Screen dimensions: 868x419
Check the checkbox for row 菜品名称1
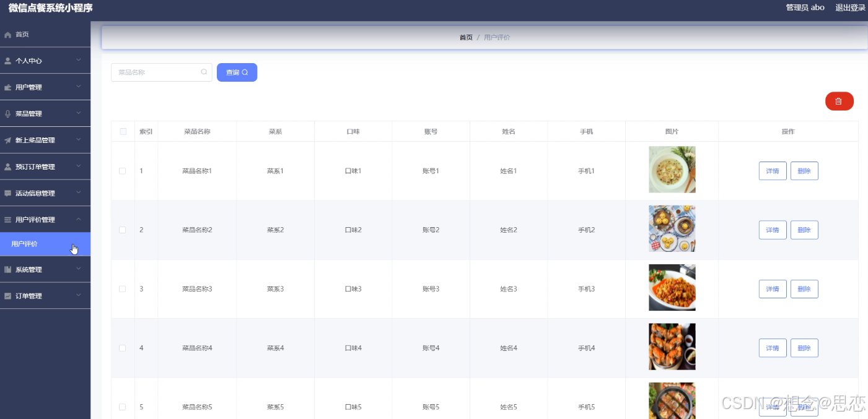[123, 171]
